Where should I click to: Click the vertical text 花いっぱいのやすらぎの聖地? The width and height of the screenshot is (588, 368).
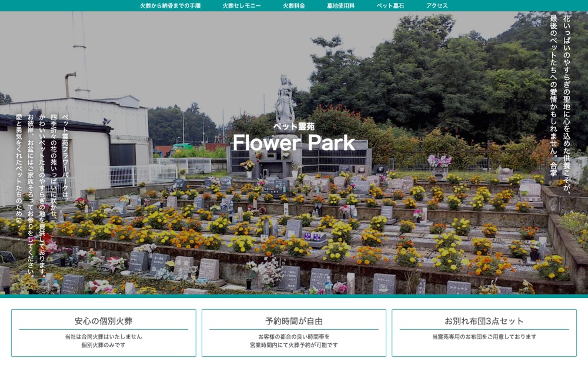pos(566,58)
